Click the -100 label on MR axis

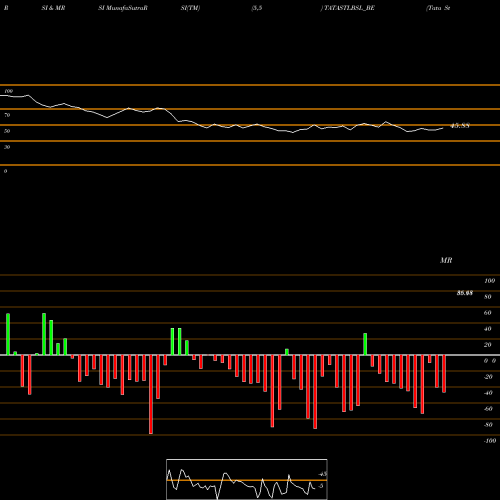pyautogui.click(x=490, y=441)
